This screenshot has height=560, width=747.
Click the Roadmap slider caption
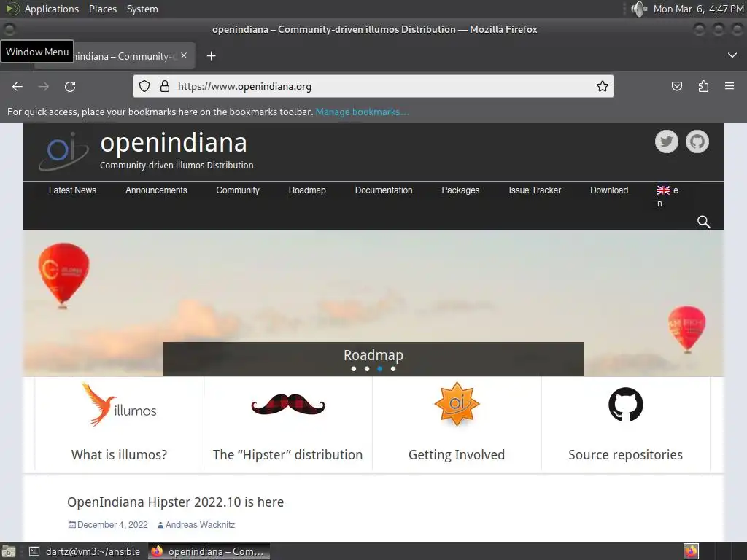pyautogui.click(x=373, y=355)
